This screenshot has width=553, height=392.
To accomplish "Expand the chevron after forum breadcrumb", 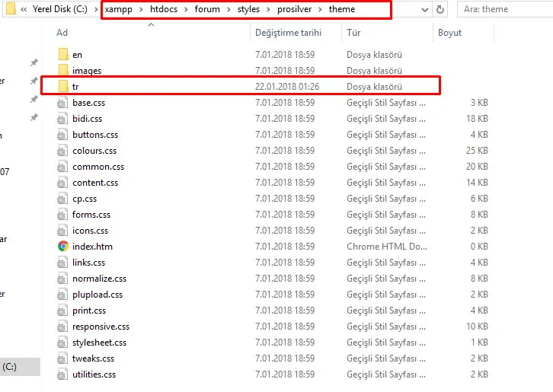I will pos(229,10).
